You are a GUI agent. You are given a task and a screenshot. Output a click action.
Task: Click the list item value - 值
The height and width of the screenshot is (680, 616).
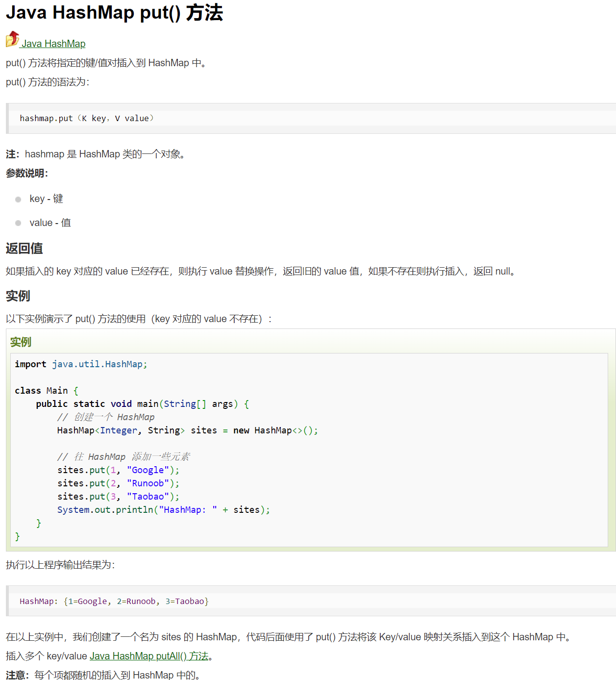(50, 223)
